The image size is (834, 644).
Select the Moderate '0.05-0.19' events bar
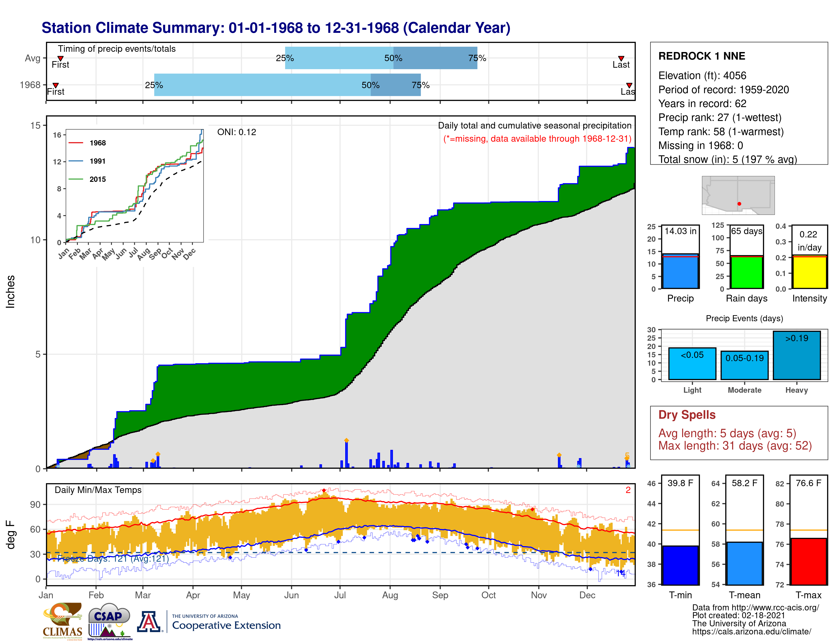click(744, 365)
